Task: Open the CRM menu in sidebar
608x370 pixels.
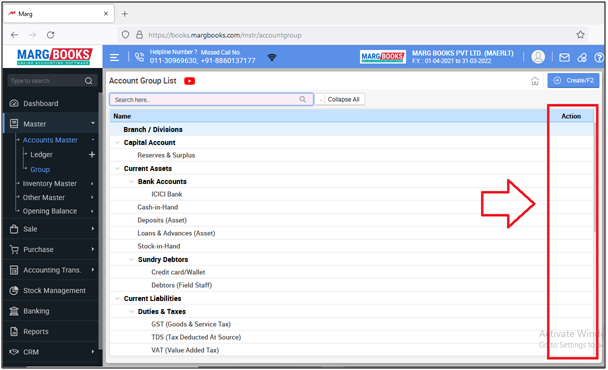Action: tap(51, 352)
